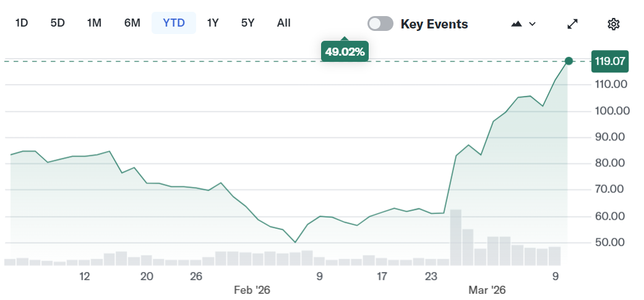Toggle the Key Events switch
The width and height of the screenshot is (644, 300).
pos(380,24)
